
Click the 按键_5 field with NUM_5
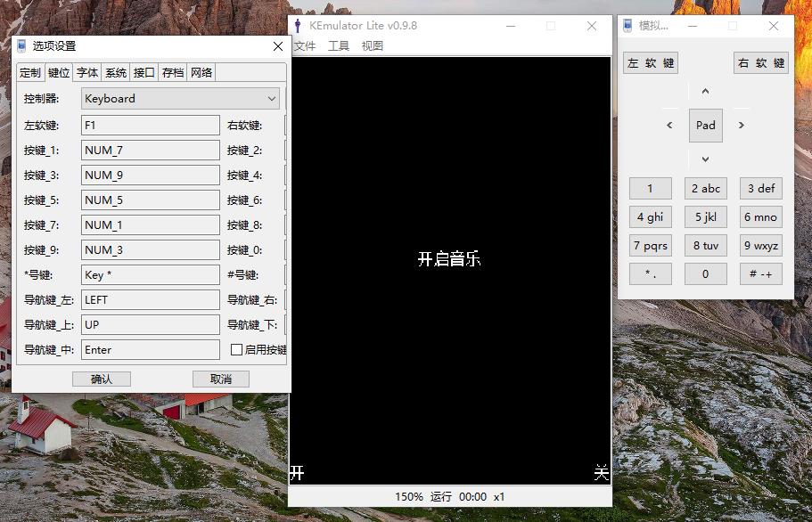coord(150,200)
